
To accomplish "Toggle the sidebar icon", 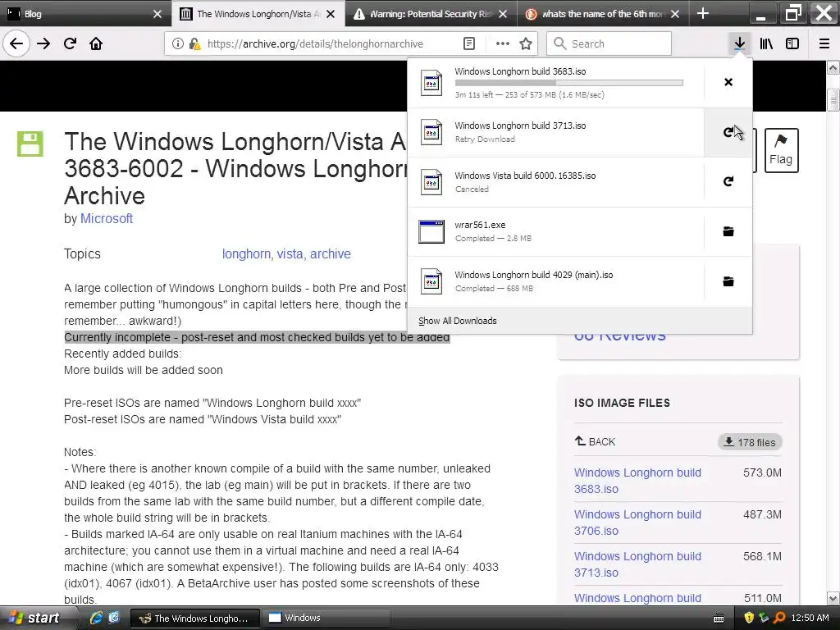I will (792, 44).
